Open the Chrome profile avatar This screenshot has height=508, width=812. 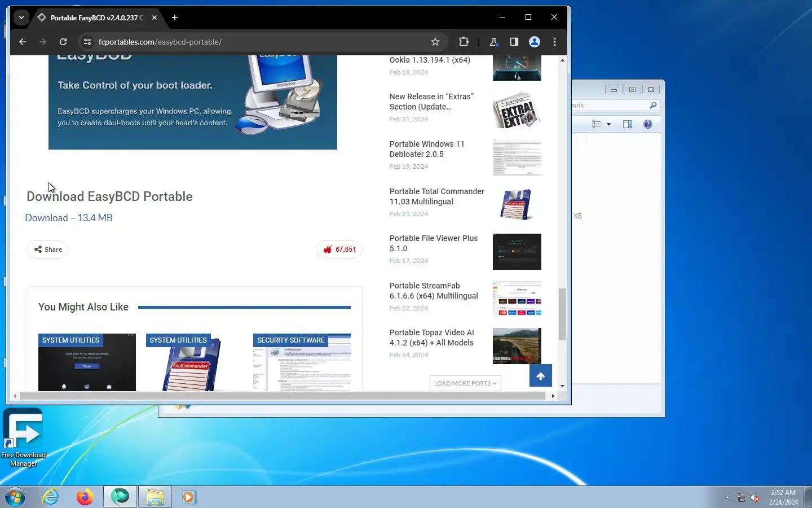tap(535, 42)
